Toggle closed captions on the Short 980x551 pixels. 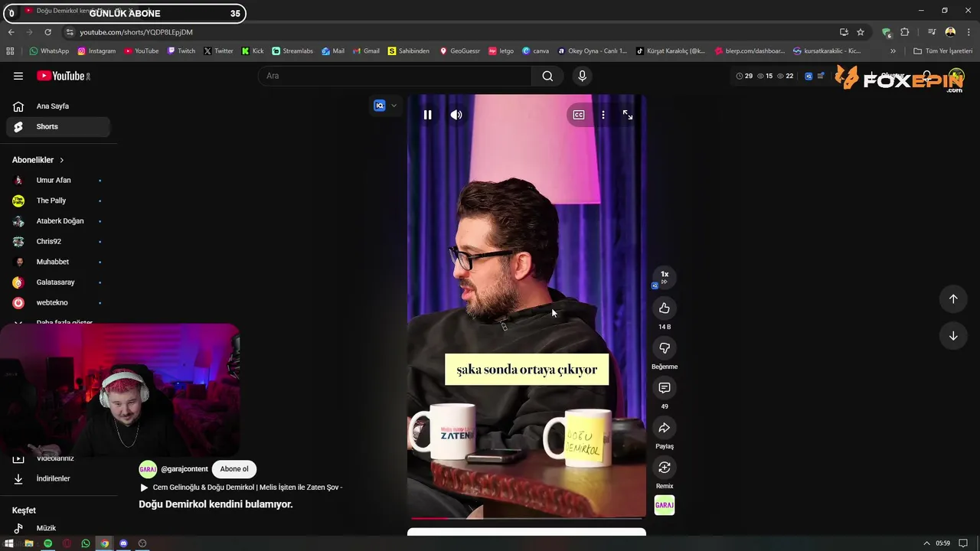579,115
